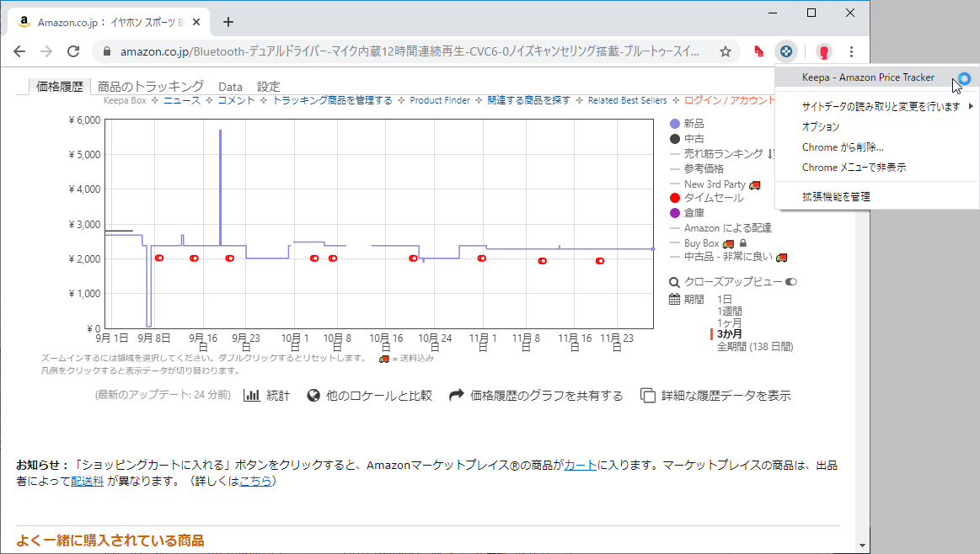Go back to the previous page
The image size is (980, 554).
[x=19, y=51]
